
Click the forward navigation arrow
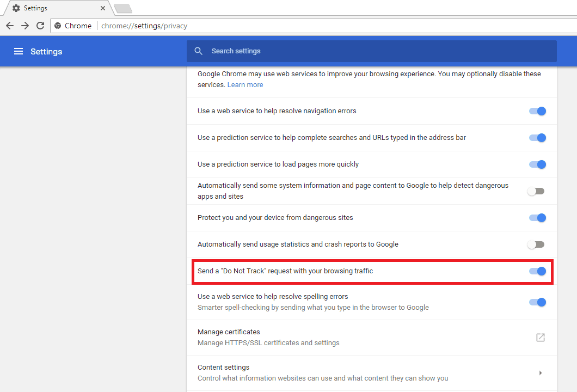(x=24, y=26)
